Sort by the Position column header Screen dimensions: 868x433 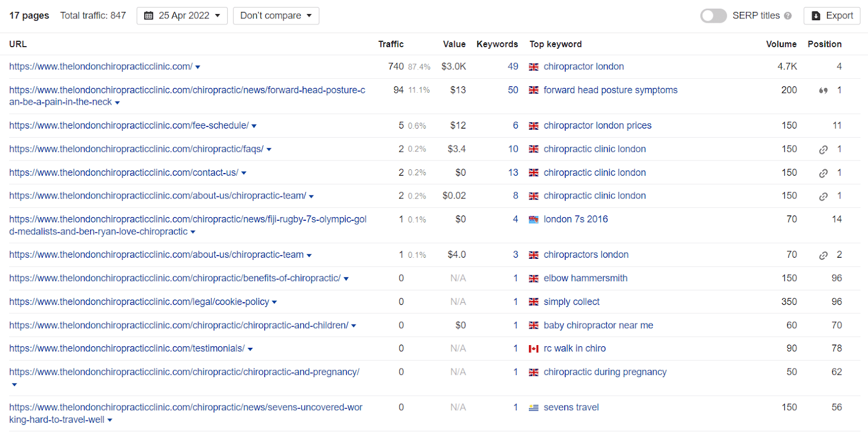tap(825, 44)
